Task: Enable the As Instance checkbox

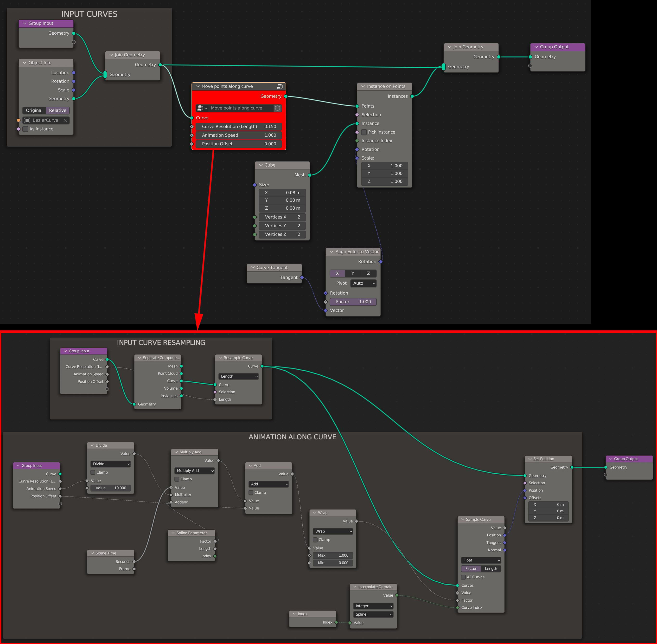Action: coord(25,129)
